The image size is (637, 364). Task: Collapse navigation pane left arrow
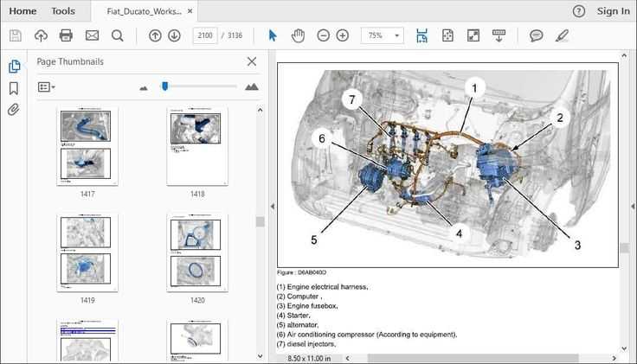(x=272, y=207)
